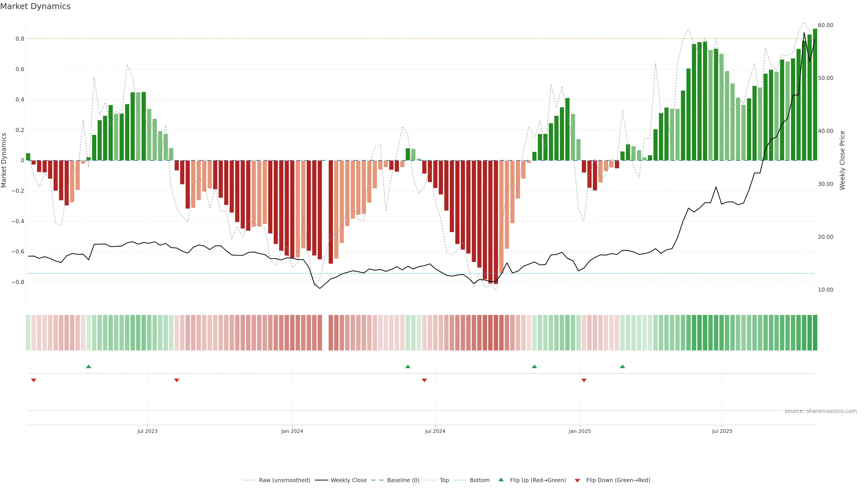Click the leftmost red flip-down triangle marker
Image resolution: width=868 pixels, height=488 pixels.
pos(34,380)
